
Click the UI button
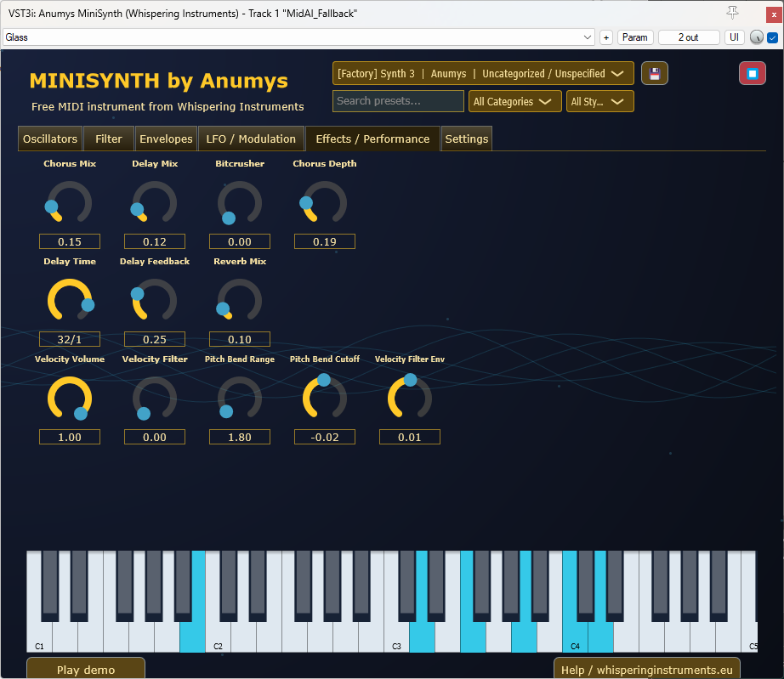[734, 37]
